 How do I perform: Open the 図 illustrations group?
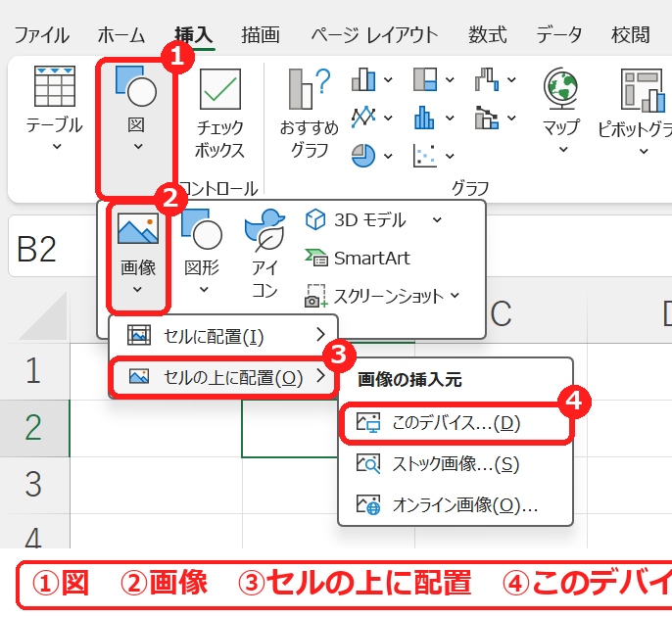136,126
